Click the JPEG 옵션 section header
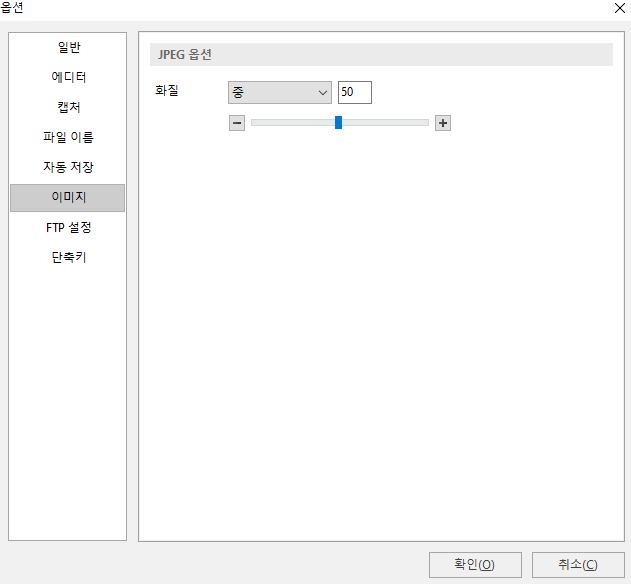 pyautogui.click(x=381, y=54)
